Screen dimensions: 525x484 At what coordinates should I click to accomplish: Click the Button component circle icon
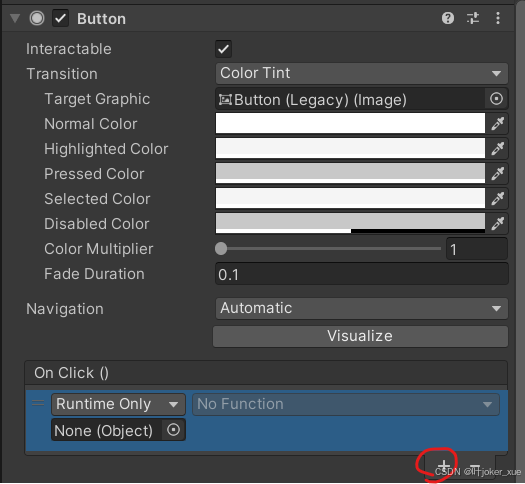point(37,18)
